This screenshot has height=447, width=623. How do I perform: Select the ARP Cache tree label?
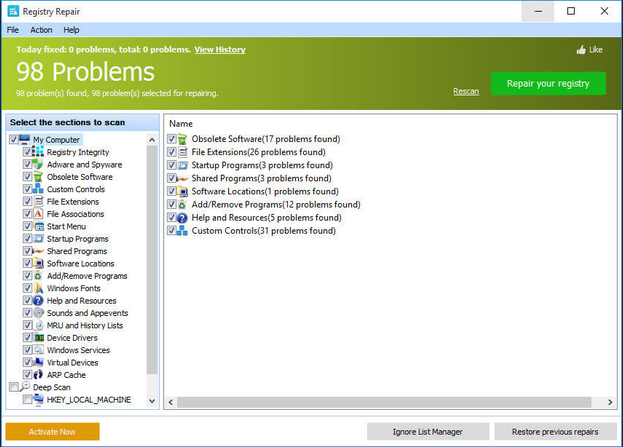[66, 375]
